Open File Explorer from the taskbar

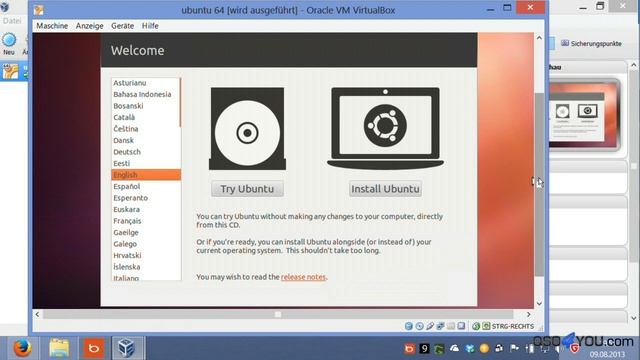[59, 348]
